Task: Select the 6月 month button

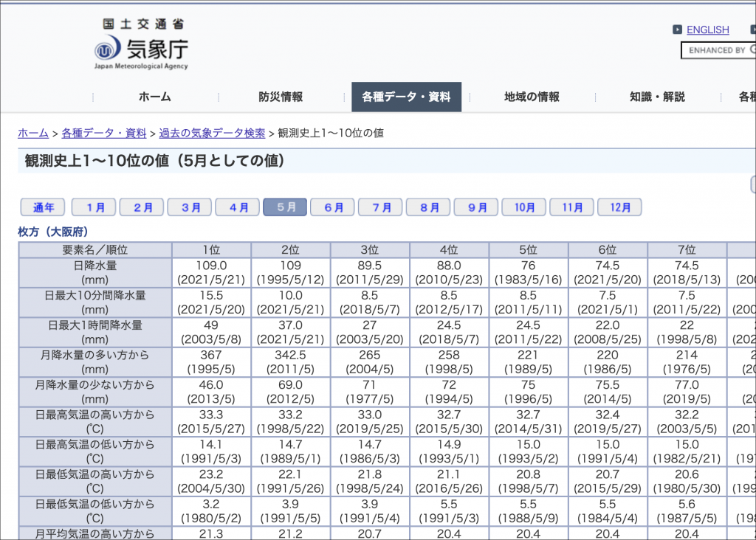Action: coord(332,207)
